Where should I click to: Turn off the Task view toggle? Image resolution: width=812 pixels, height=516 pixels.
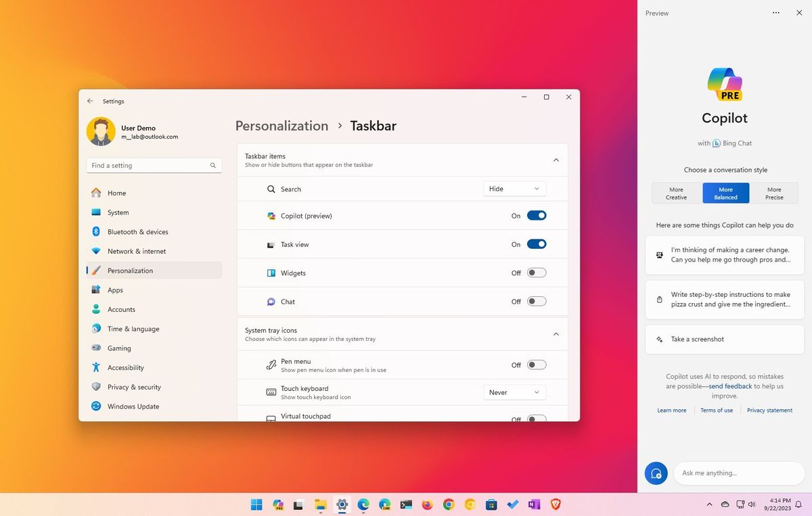[x=537, y=244]
